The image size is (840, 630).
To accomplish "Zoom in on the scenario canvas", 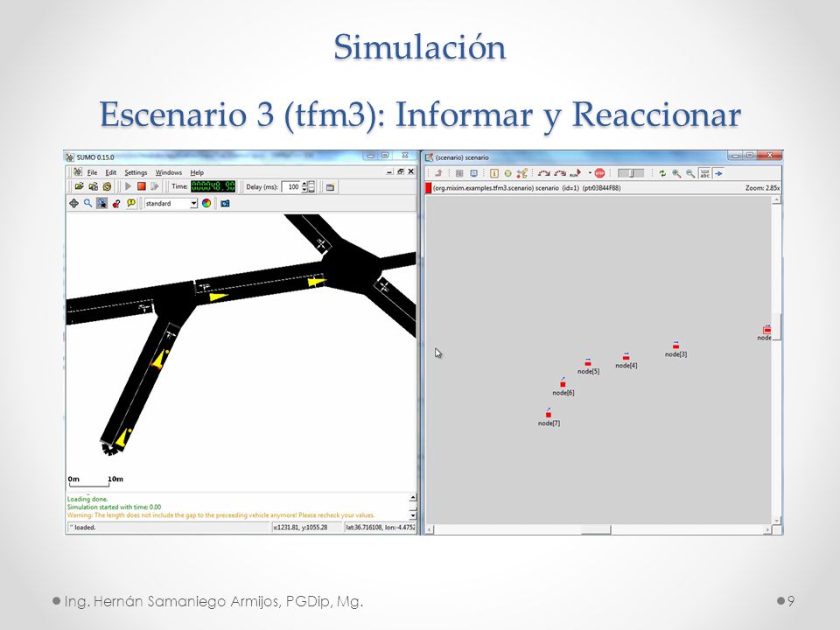I will [676, 173].
